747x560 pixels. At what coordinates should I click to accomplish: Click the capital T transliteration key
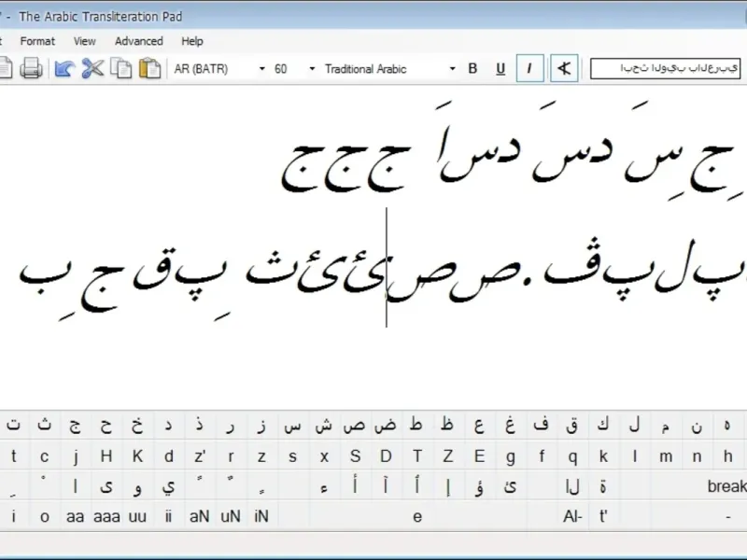coord(416,456)
